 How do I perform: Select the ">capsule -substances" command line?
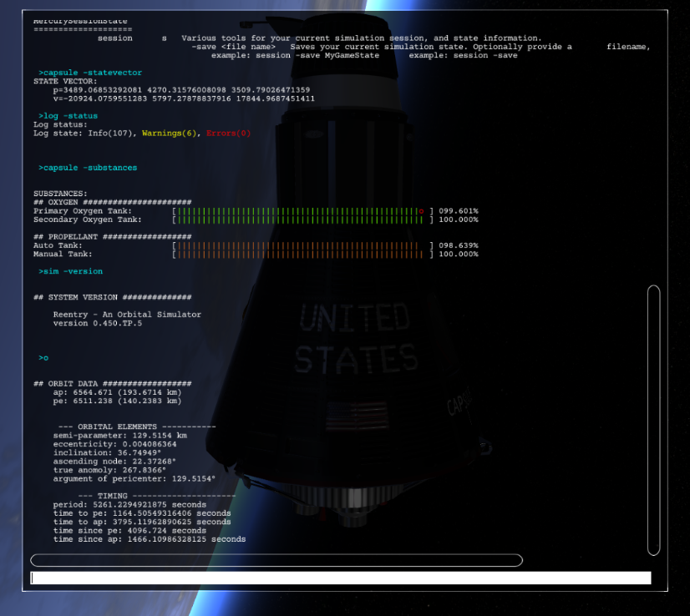pos(88,168)
